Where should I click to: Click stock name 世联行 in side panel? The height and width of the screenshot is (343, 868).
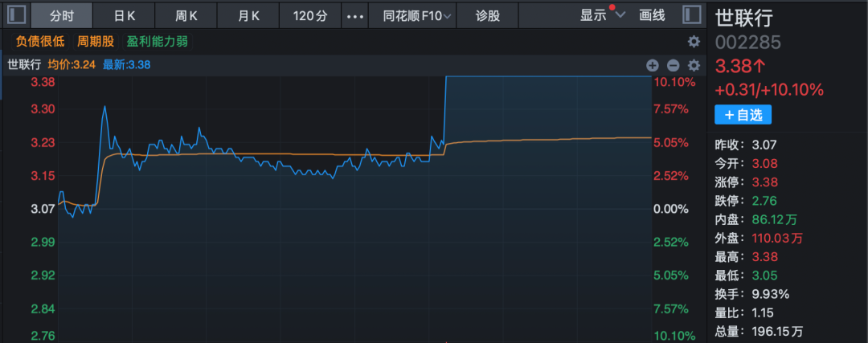coord(743,17)
